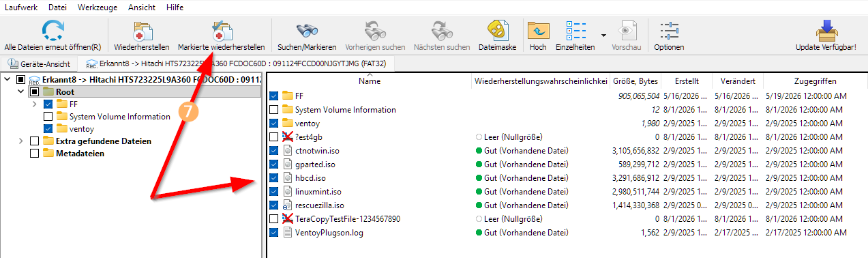The width and height of the screenshot is (868, 258).
Task: Uncheck ventoy checkbox in the tree
Action: (48, 128)
